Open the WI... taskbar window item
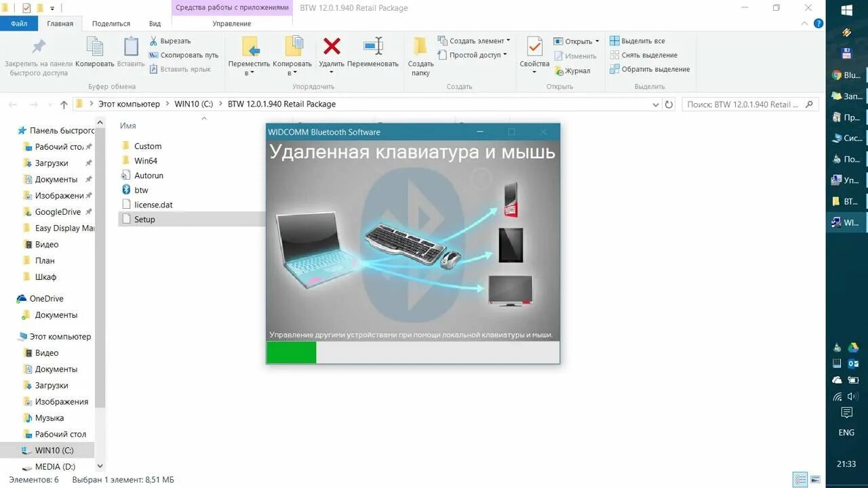 (847, 222)
